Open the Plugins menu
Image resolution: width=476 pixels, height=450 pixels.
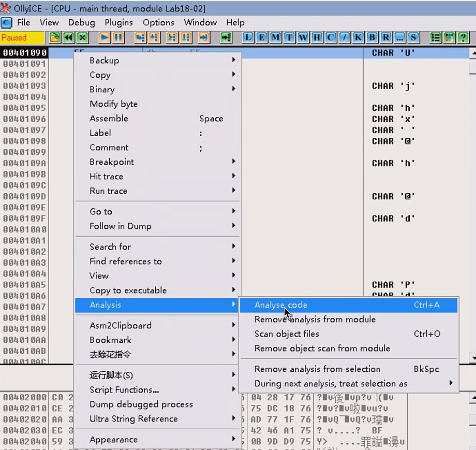[118, 22]
